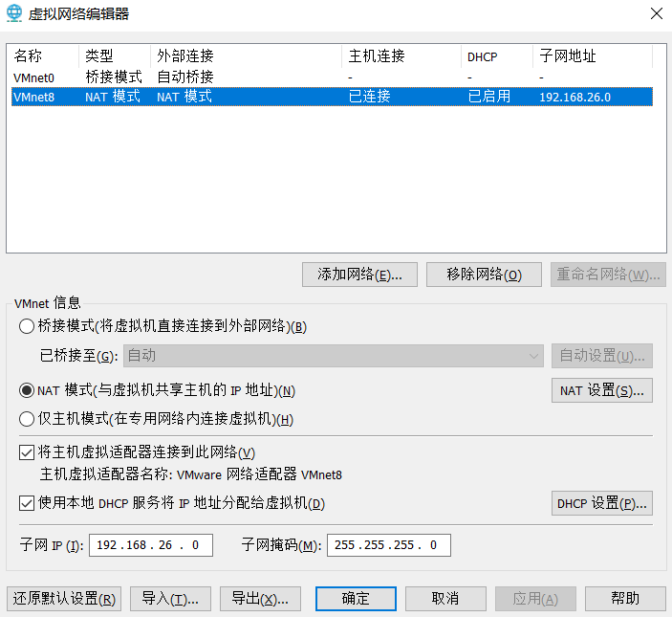672x617 pixels.
Task: Toggle 将主机虚拟适配器连接到此网络 checkbox
Action: [27, 452]
